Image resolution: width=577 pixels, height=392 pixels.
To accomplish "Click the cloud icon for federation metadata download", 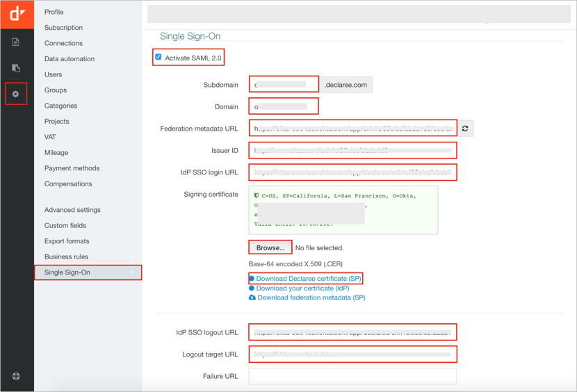I will [x=252, y=297].
